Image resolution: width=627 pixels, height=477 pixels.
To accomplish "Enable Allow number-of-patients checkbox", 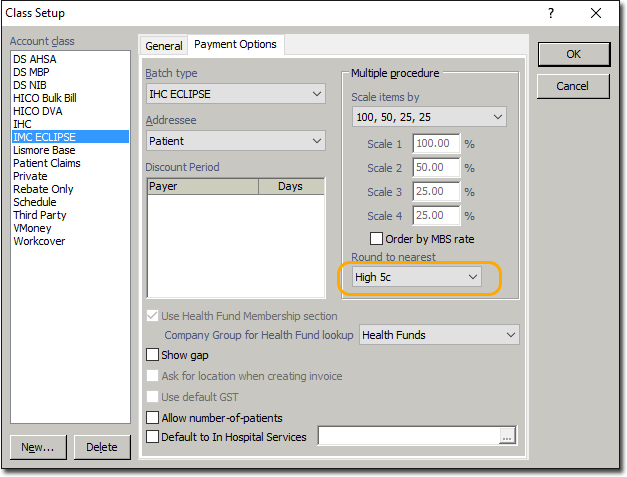I will 153,417.
